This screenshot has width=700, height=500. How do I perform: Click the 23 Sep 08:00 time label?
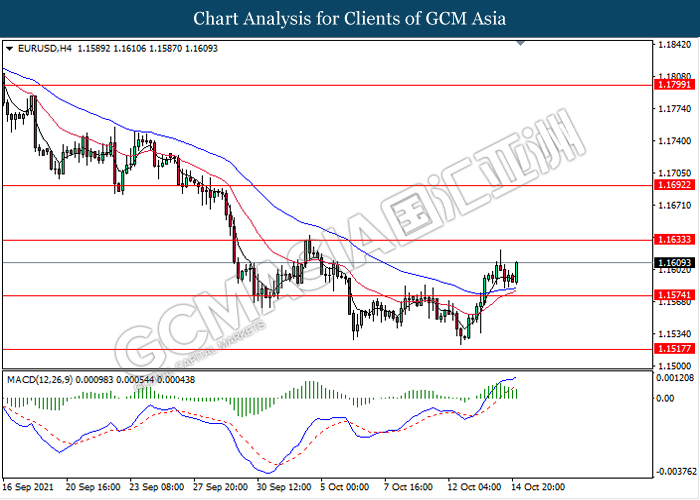coord(157,487)
